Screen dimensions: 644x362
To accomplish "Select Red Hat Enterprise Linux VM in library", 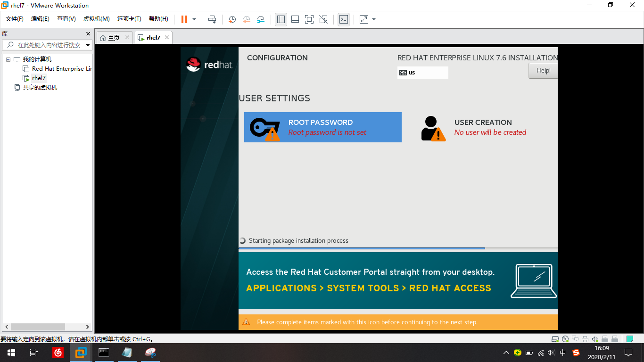I will click(x=57, y=69).
